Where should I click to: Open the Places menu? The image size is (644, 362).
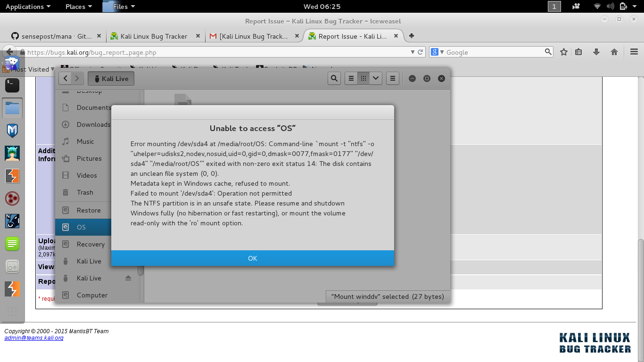(x=79, y=7)
